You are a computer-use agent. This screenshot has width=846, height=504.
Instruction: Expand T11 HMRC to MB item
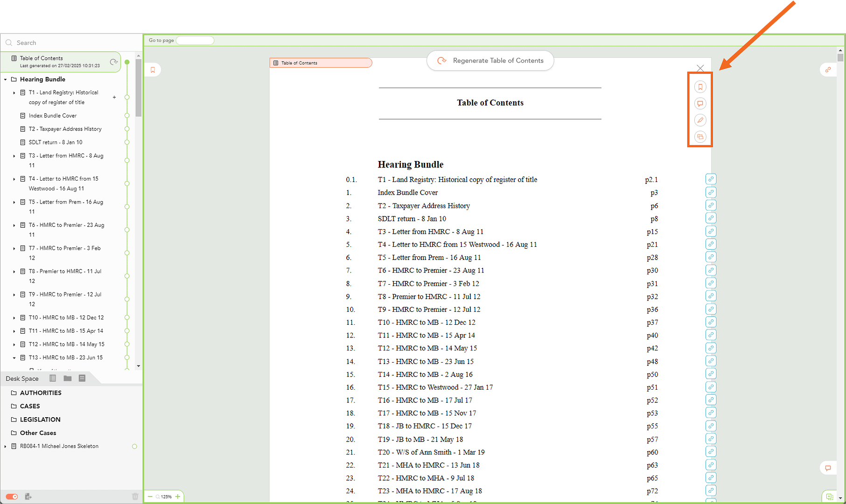[x=14, y=331]
